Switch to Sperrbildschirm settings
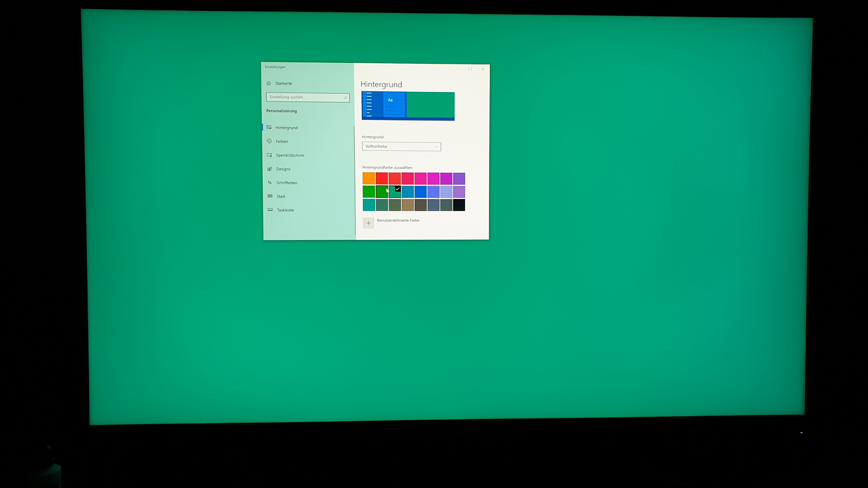Image resolution: width=868 pixels, height=488 pixels. (x=290, y=155)
